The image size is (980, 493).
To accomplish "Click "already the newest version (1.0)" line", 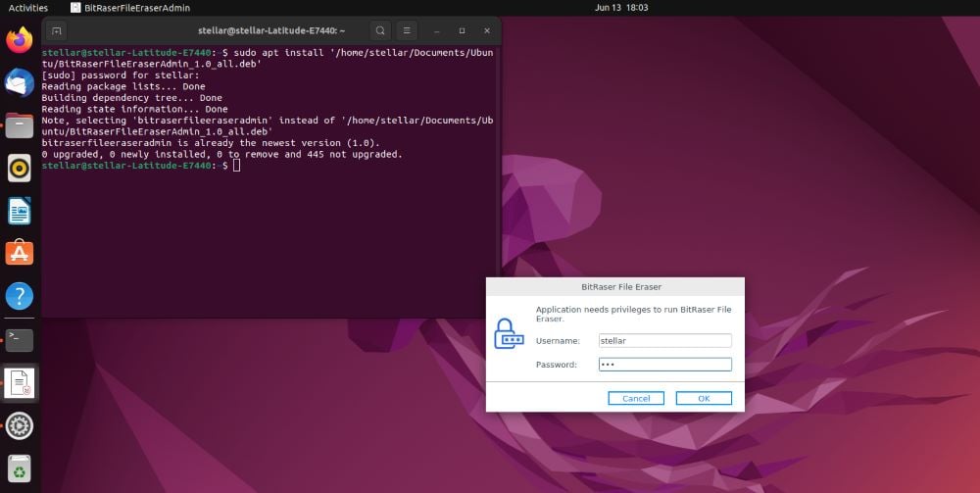I will click(x=211, y=142).
